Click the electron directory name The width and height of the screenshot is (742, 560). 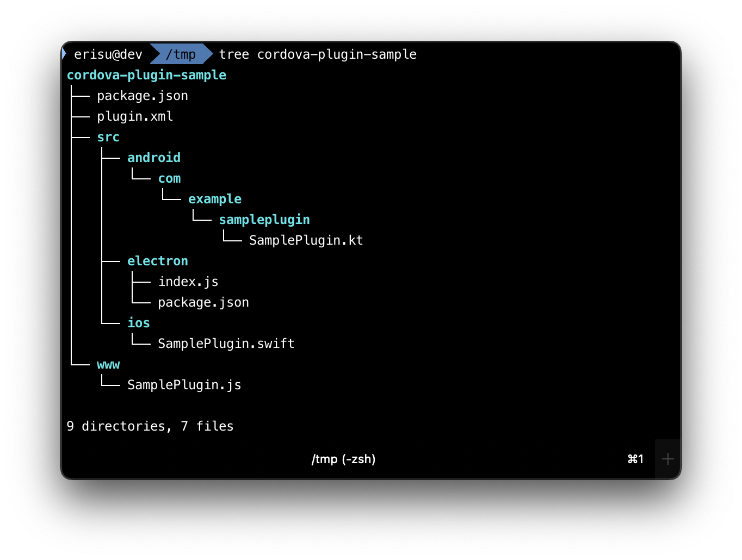[158, 261]
